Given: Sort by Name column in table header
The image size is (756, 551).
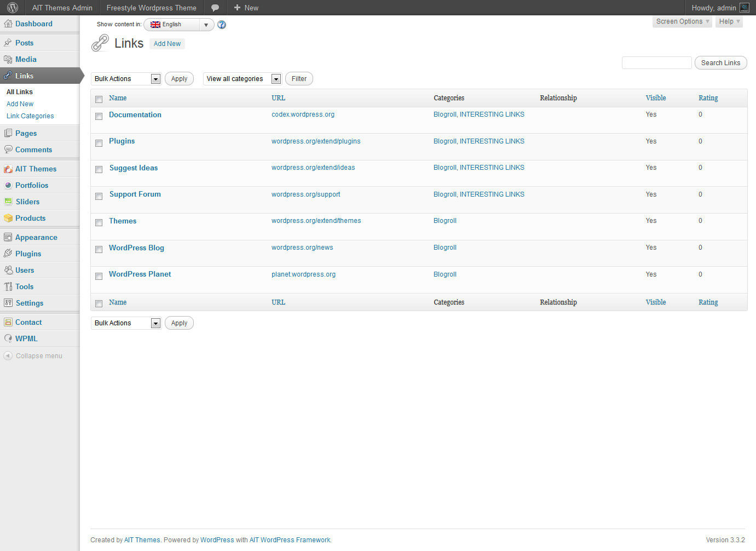Looking at the screenshot, I should point(118,98).
